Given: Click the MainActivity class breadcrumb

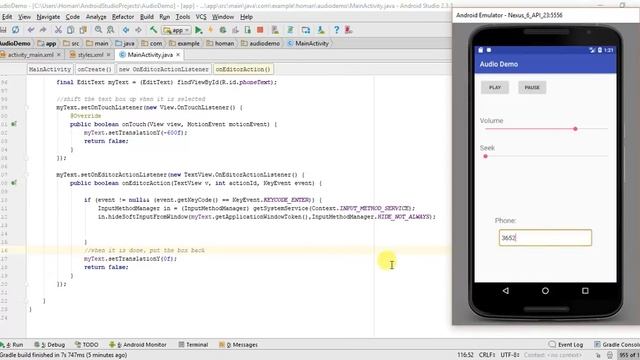Looking at the screenshot, I should (308, 43).
